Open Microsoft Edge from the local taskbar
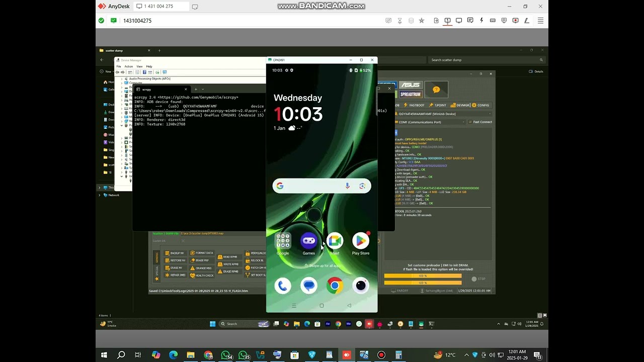Viewport: 644px width, 362px height. [173, 355]
